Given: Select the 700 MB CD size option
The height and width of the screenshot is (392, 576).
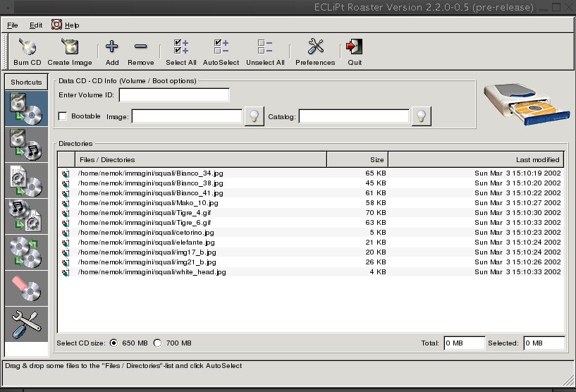Looking at the screenshot, I should 157,343.
